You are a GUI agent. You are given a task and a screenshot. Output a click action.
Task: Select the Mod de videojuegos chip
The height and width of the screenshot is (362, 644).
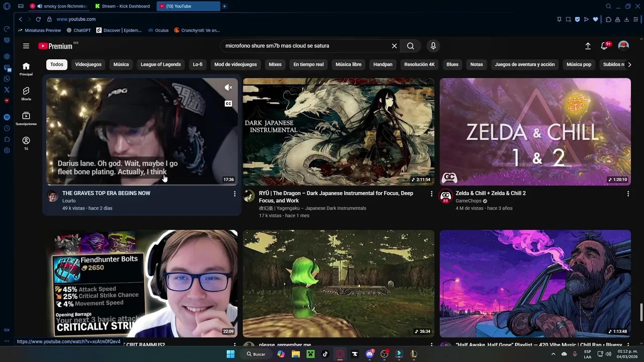coord(235,64)
